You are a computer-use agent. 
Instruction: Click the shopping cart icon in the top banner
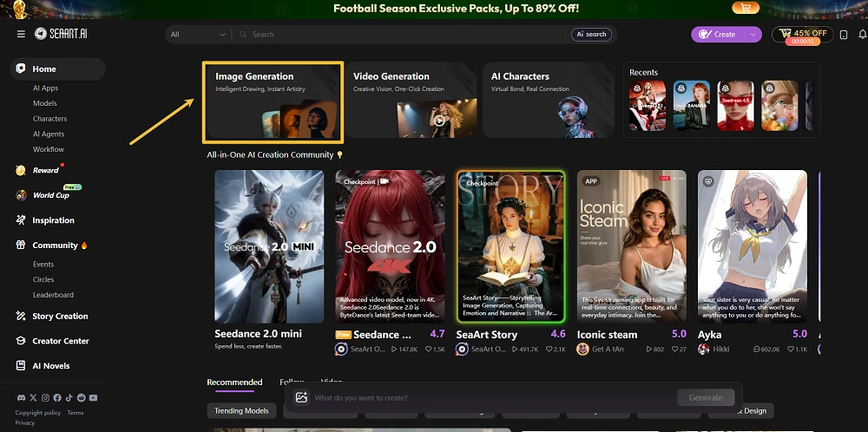[745, 8]
